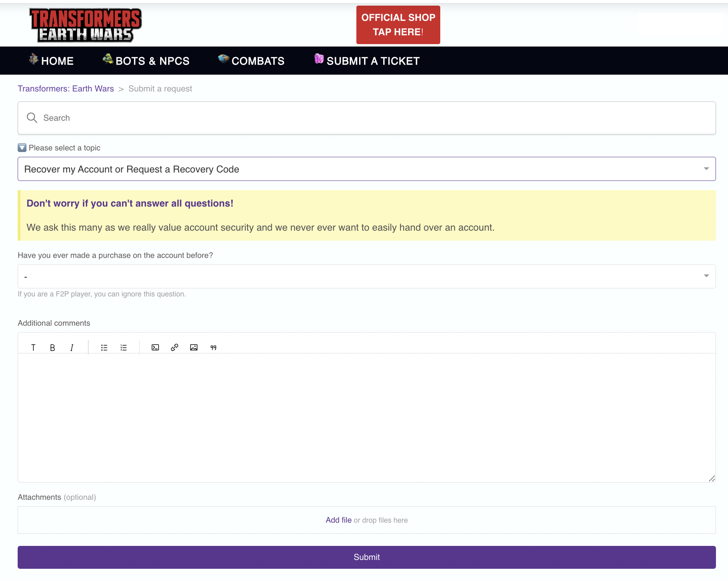Toggle italic formatting in the editor

71,347
